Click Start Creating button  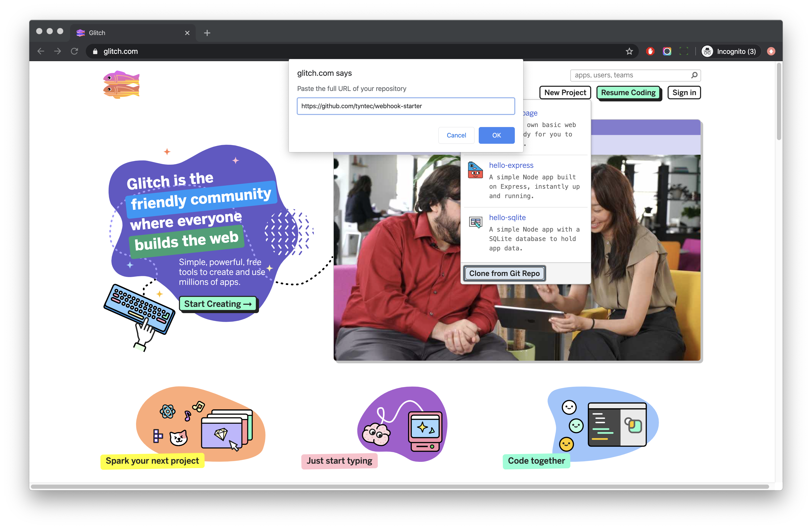(x=218, y=304)
